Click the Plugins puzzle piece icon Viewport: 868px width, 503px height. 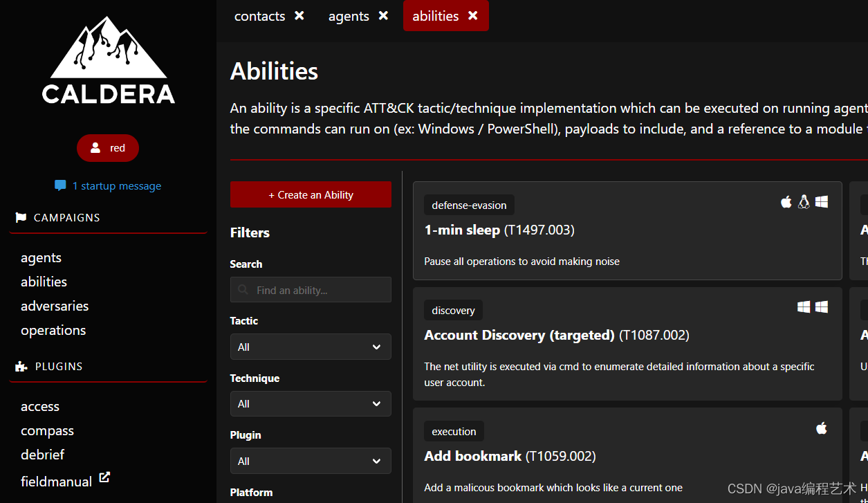(x=21, y=367)
